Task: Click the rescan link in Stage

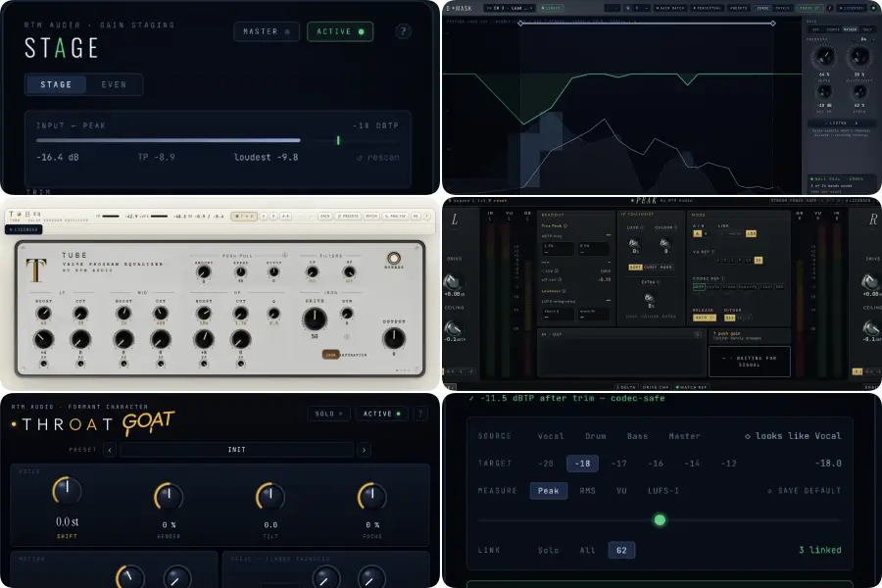Action: tap(378, 158)
